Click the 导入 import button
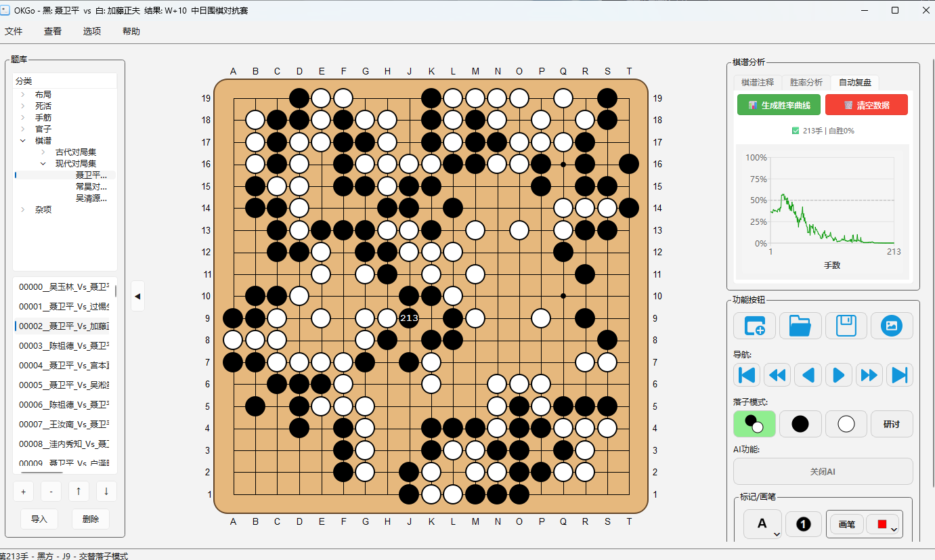This screenshot has width=935, height=560. click(x=39, y=519)
